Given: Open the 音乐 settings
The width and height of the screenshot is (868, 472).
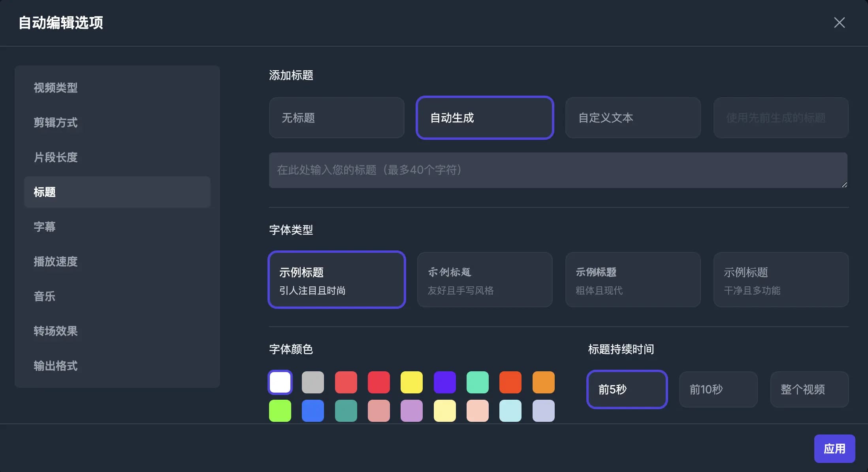Looking at the screenshot, I should [x=45, y=296].
